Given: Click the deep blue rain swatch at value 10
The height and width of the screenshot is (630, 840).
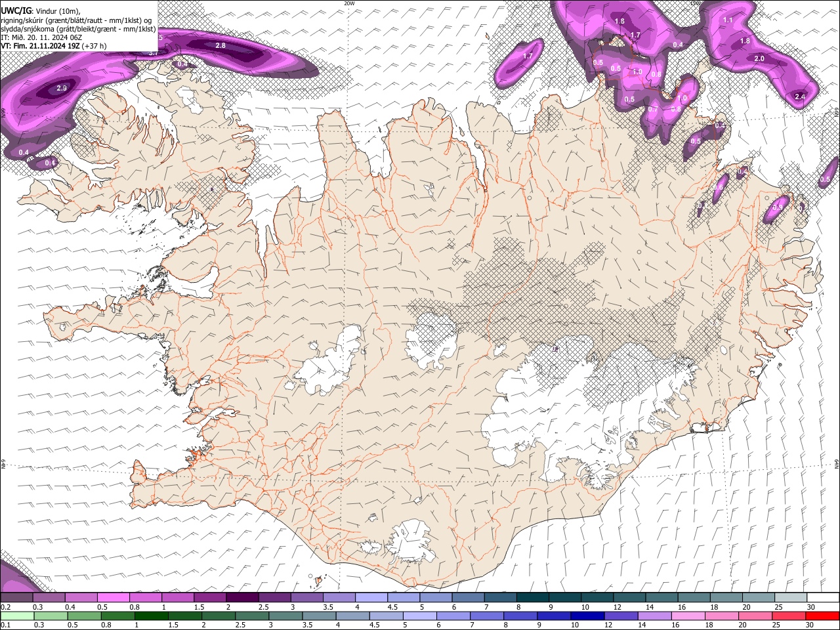Looking at the screenshot, I should pos(587,616).
